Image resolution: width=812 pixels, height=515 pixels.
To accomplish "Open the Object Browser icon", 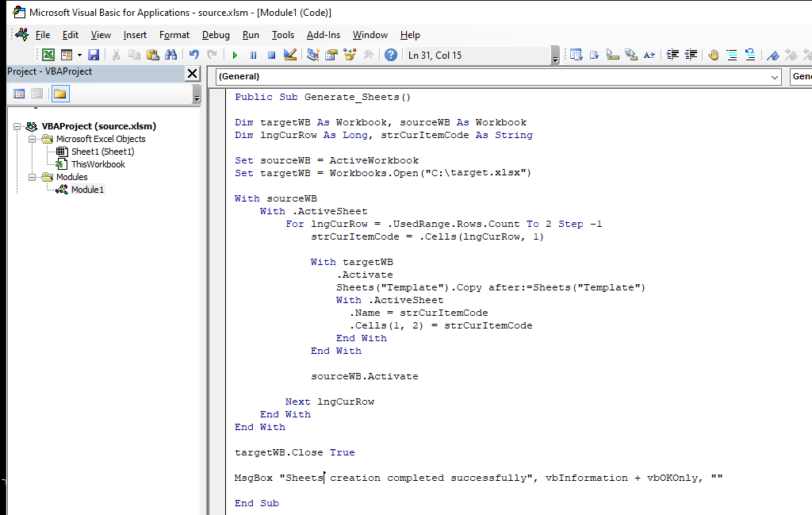I will [x=349, y=55].
